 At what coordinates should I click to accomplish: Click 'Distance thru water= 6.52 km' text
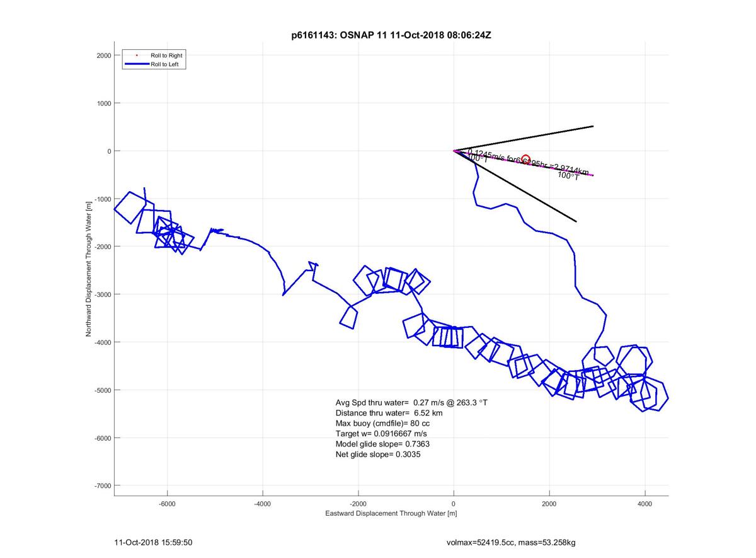[x=389, y=413]
